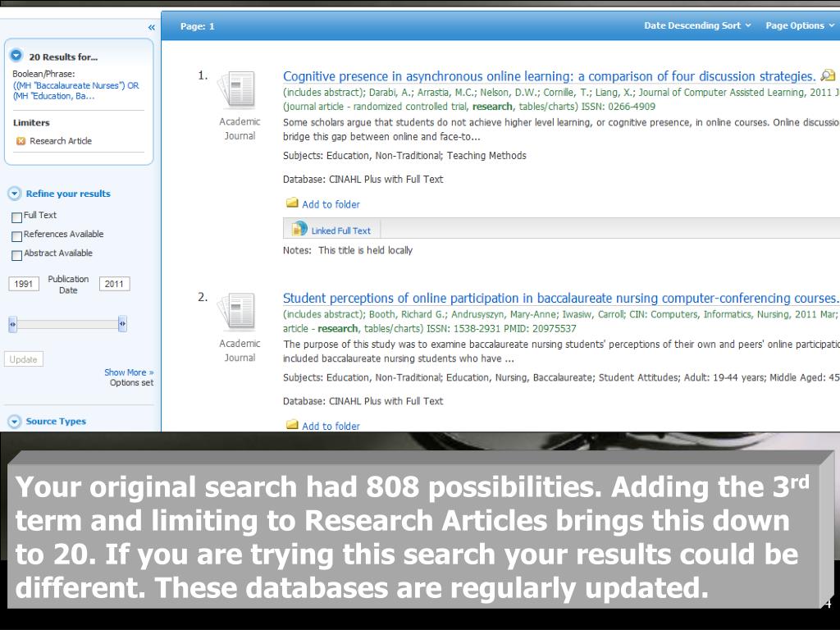
Task: Open the Date Descending Sort dropdown
Action: [697, 25]
